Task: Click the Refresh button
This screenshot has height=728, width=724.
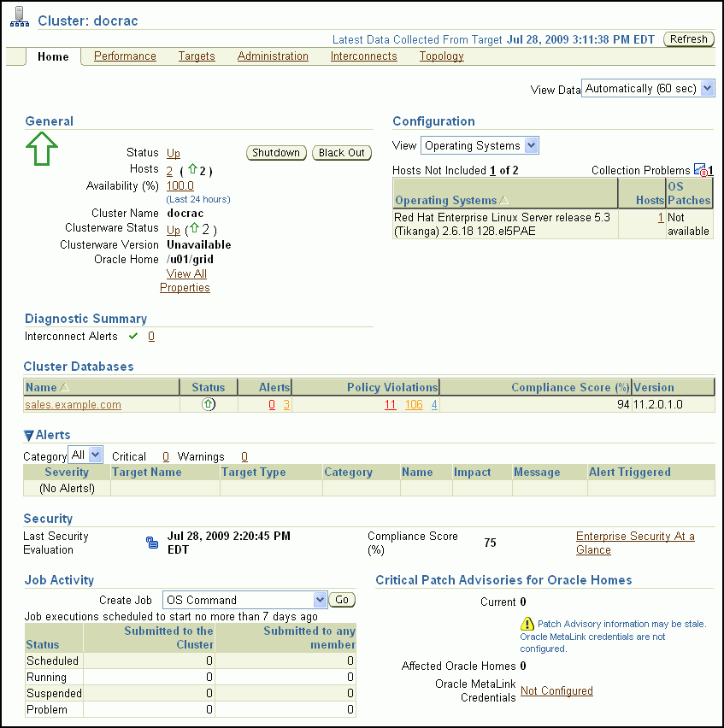Action: click(x=688, y=39)
